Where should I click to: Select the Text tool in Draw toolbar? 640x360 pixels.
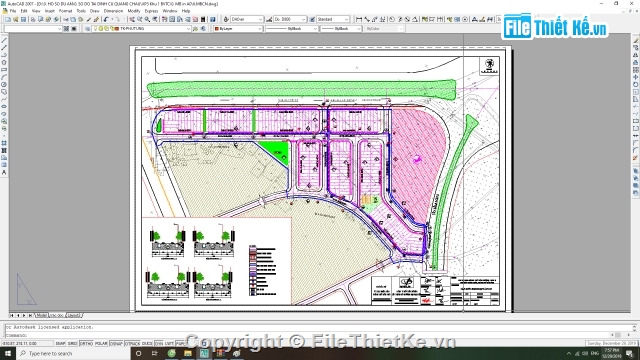point(4,172)
